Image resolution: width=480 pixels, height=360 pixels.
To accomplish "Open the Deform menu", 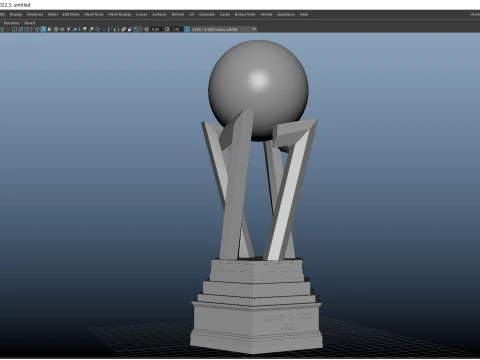I will point(178,14).
